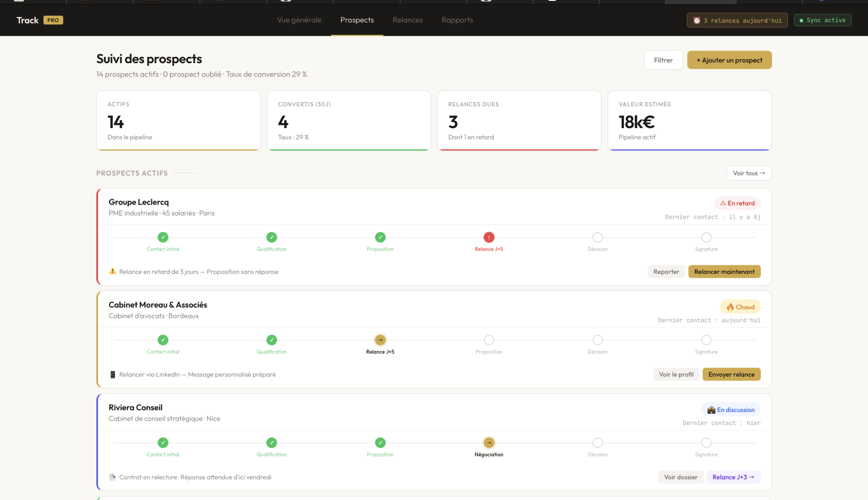Image resolution: width=868 pixels, height=500 pixels.
Task: Click the Négociation arrow icon for Riviera Conseil
Action: 488,443
